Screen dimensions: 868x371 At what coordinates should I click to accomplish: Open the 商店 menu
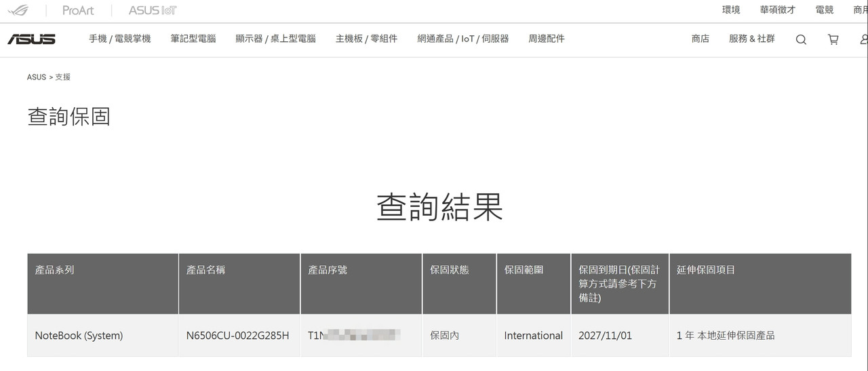pyautogui.click(x=701, y=39)
